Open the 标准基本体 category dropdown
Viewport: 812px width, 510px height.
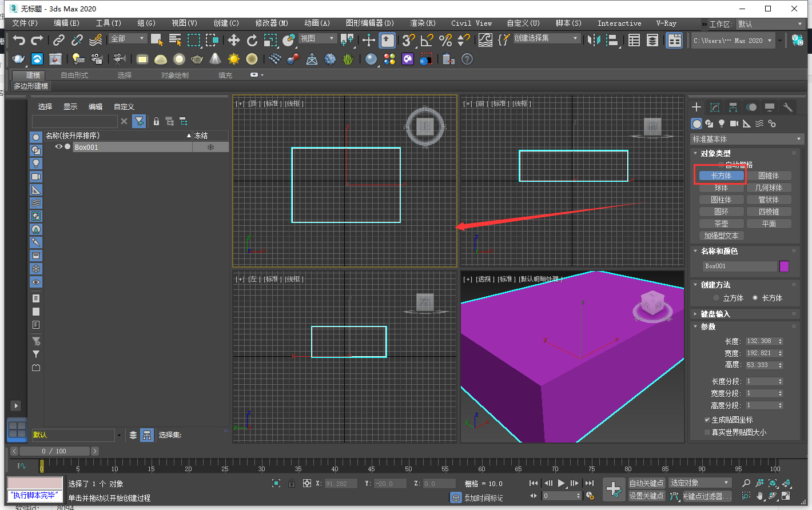tap(747, 139)
